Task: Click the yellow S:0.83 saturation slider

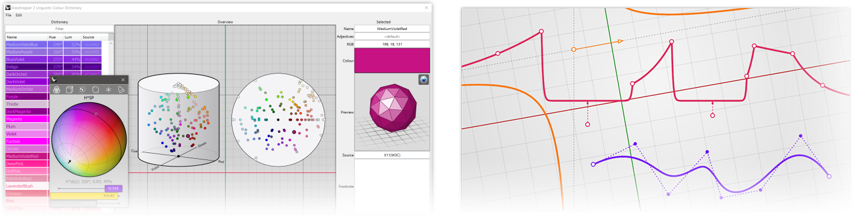Action: point(84,195)
